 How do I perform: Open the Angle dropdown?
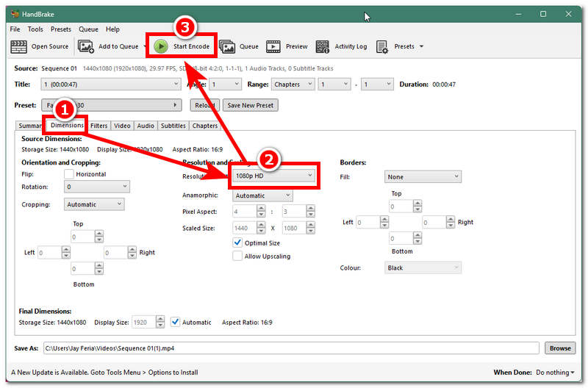(225, 85)
